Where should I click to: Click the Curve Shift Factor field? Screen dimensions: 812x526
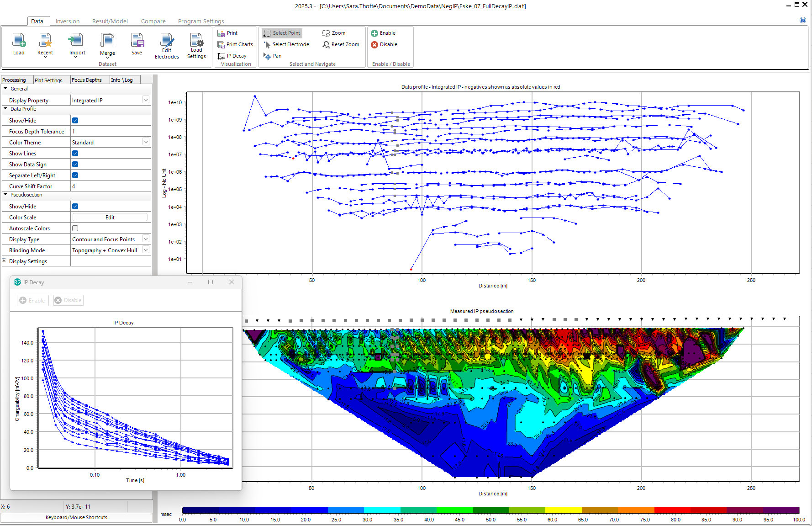(x=111, y=186)
